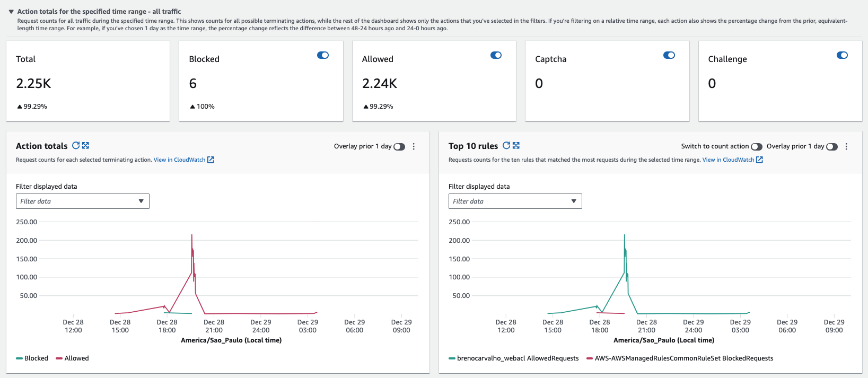Enable Switch to count action toggle
Screen dimensions: 868x378
tap(757, 147)
